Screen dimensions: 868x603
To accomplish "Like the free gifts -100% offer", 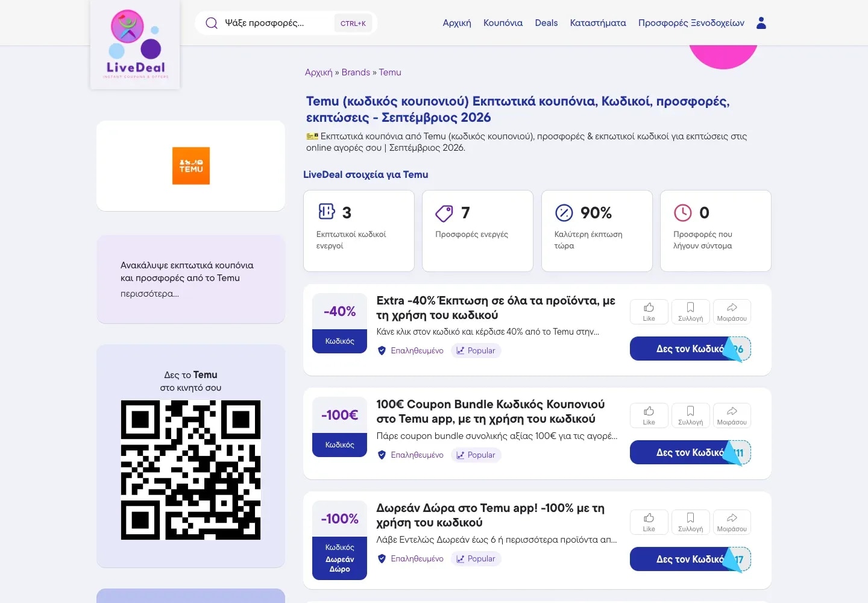I will click(649, 522).
